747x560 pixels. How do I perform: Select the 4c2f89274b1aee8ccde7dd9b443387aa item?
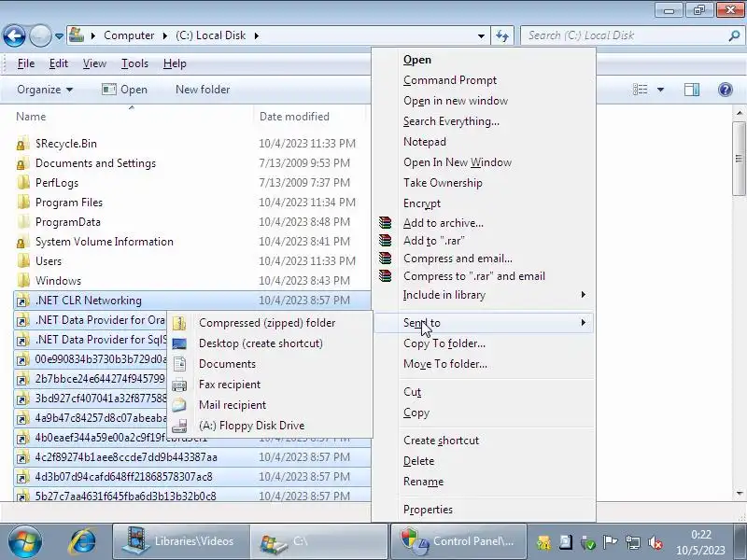tap(126, 457)
